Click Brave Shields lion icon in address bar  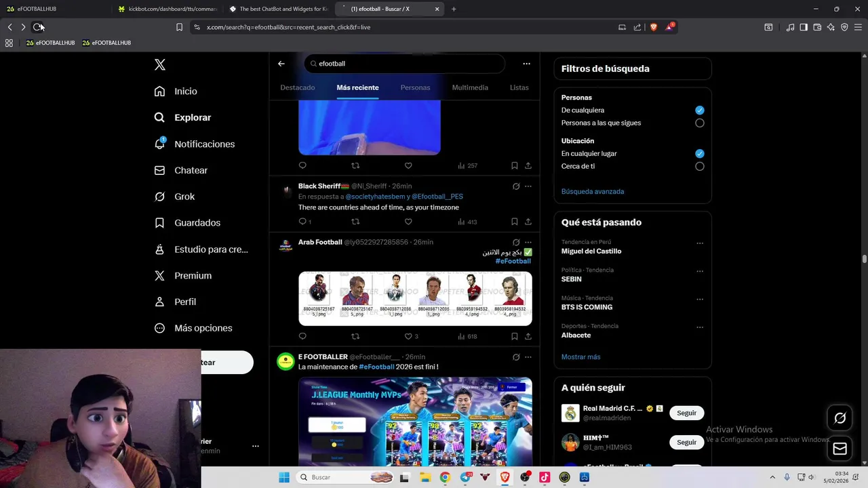(654, 27)
